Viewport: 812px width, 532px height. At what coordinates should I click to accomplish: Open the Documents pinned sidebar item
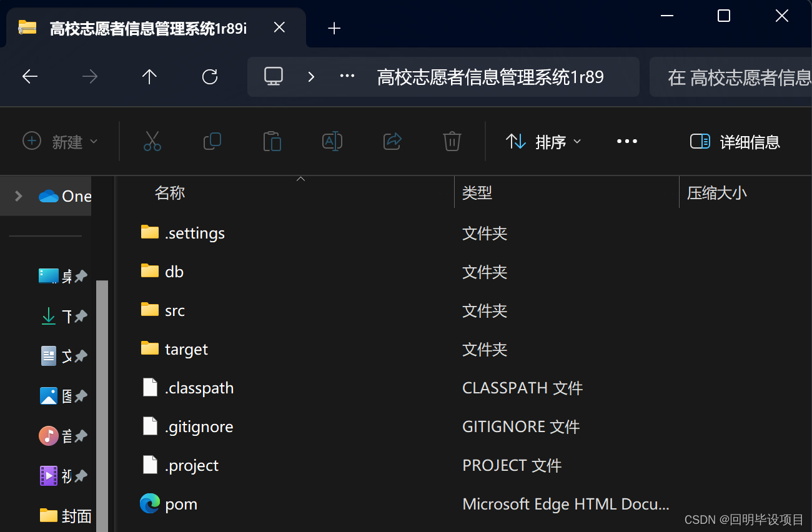tap(62, 357)
